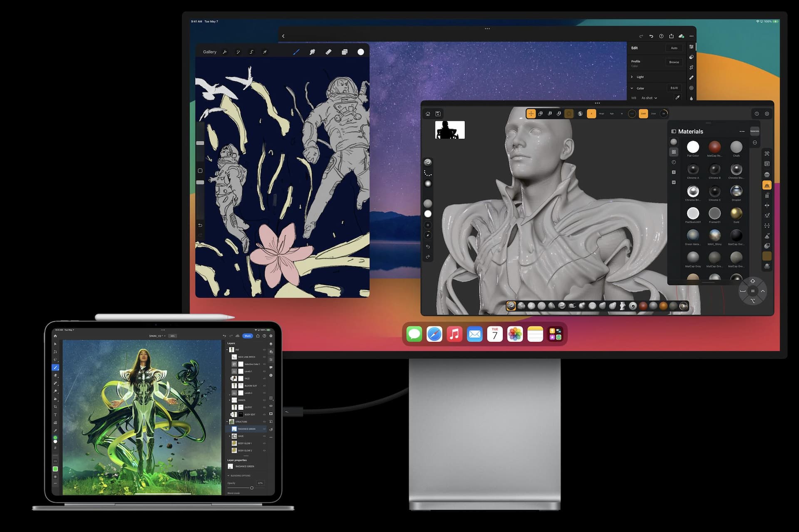
Task: Toggle visibility of HAZE layer
Action: (x=265, y=436)
